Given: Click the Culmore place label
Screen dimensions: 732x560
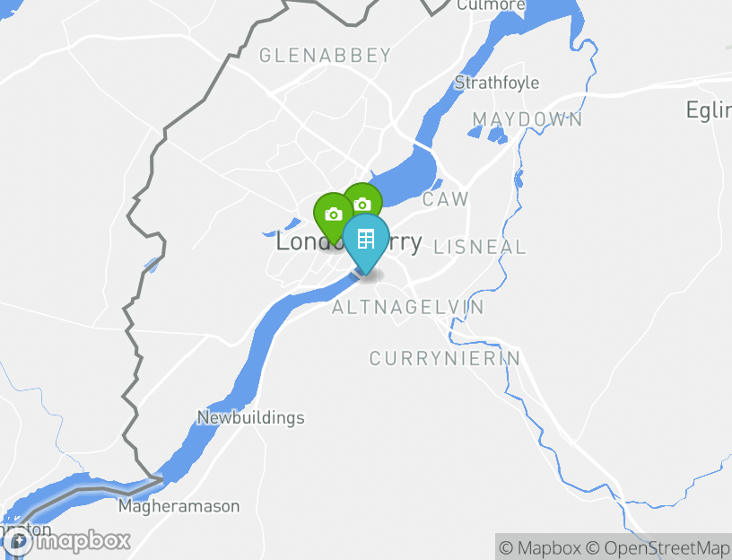Looking at the screenshot, I should pyautogui.click(x=491, y=5).
